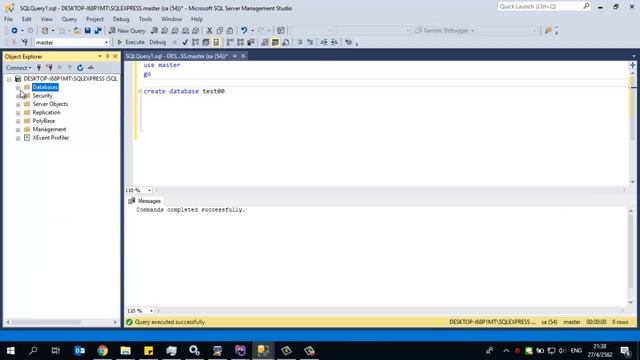Toggle IntelliSense Enabled button
The image size is (640, 360).
coord(216,42)
